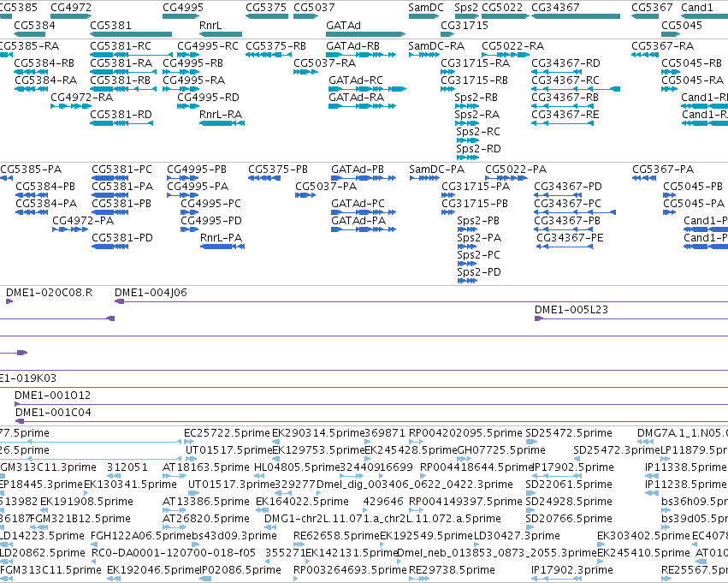This screenshot has width=728, height=583.
Task: Click transcript CG5022-RA
Action: point(512,45)
